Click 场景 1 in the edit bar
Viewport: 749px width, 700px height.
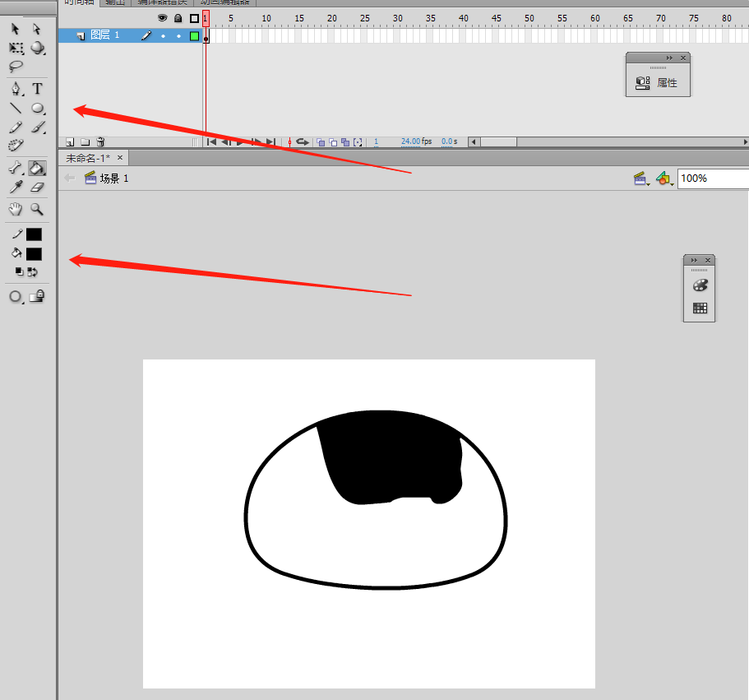(x=114, y=178)
